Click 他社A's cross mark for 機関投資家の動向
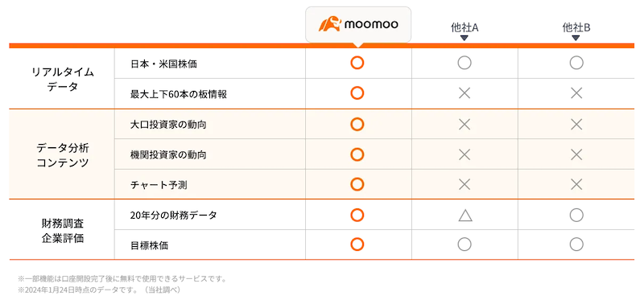Viewport: 644px width, 300px height. pos(464,154)
